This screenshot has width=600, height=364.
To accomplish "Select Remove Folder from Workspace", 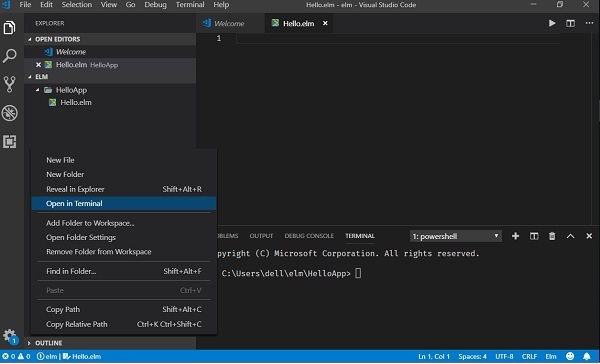I will pos(124,251).
